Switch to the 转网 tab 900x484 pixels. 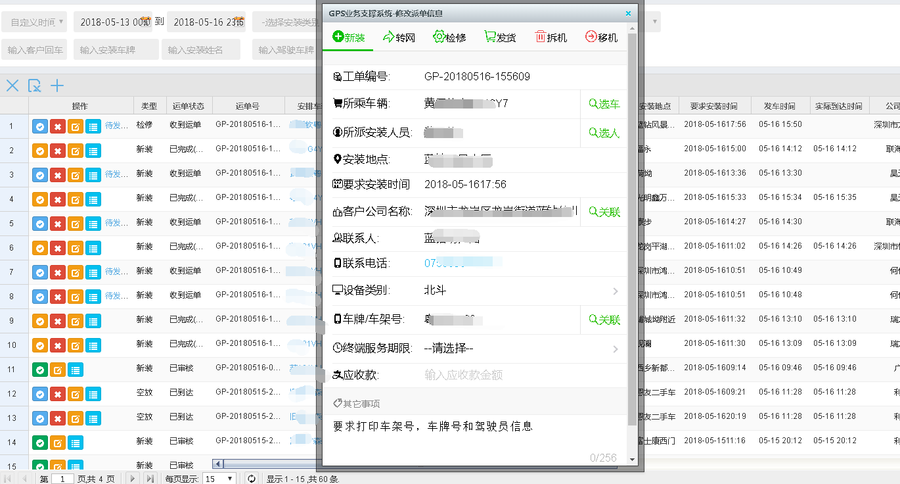pos(398,37)
